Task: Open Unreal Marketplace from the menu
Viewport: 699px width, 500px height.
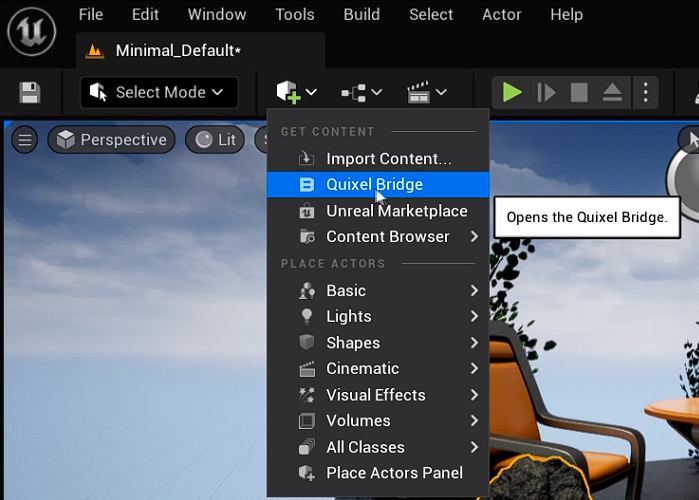Action: (378, 211)
